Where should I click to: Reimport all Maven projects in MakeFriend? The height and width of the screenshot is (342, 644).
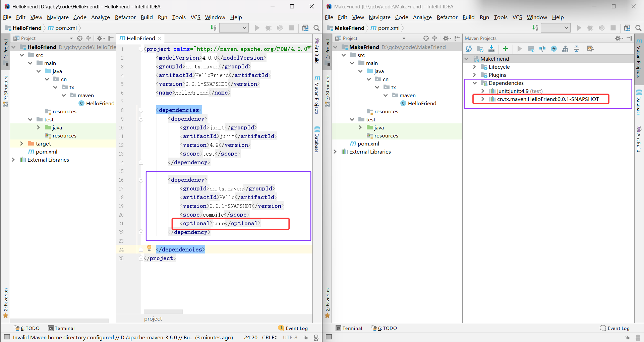[469, 49]
